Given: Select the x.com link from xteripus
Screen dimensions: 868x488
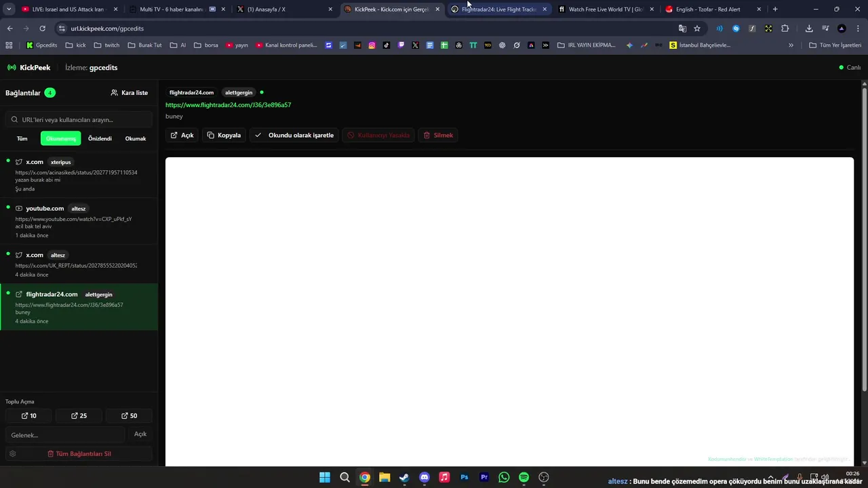Looking at the screenshot, I should [x=79, y=175].
